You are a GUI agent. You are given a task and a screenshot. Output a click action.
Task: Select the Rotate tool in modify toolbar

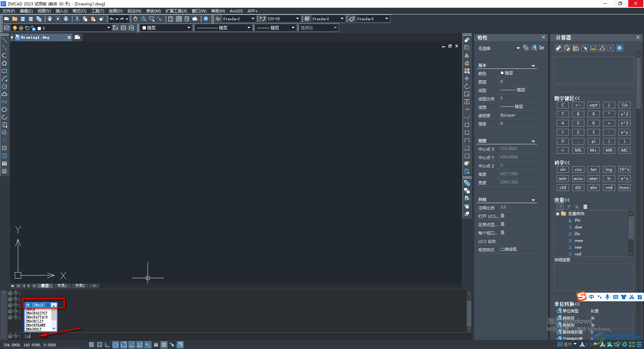(x=467, y=86)
